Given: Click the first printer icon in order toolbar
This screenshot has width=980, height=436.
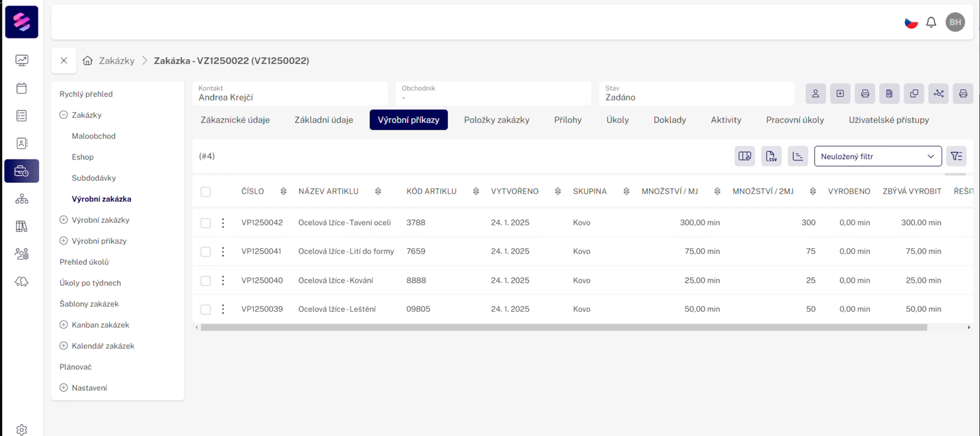Looking at the screenshot, I should (865, 94).
